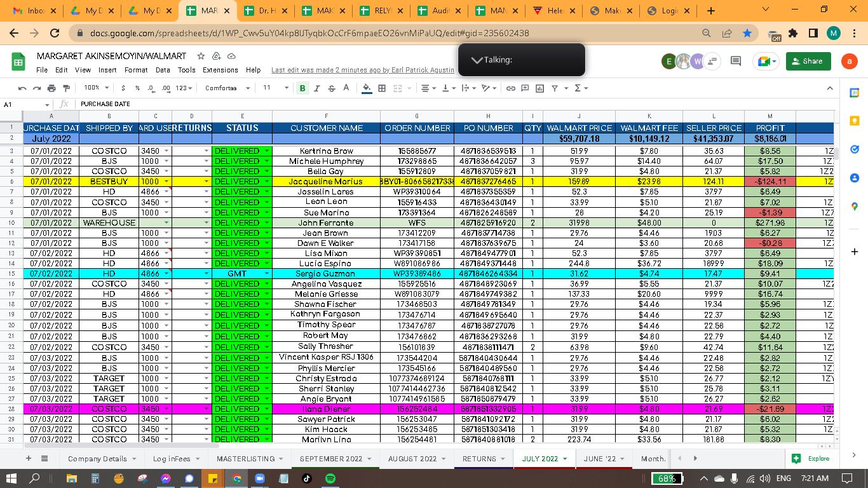The width and height of the screenshot is (868, 488).
Task: Click the Redo icon in the toolbar
Action: pos(37,88)
